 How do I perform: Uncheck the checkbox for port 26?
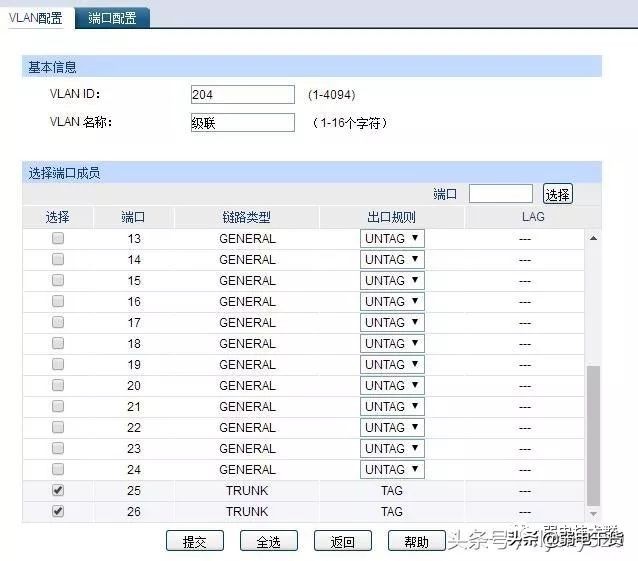58,511
